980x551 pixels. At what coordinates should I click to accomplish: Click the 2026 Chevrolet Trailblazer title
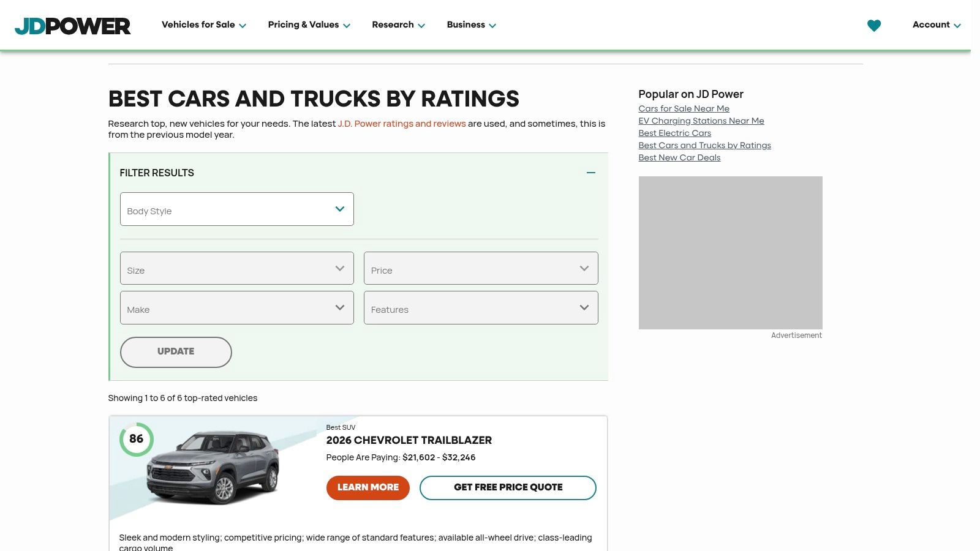click(409, 440)
